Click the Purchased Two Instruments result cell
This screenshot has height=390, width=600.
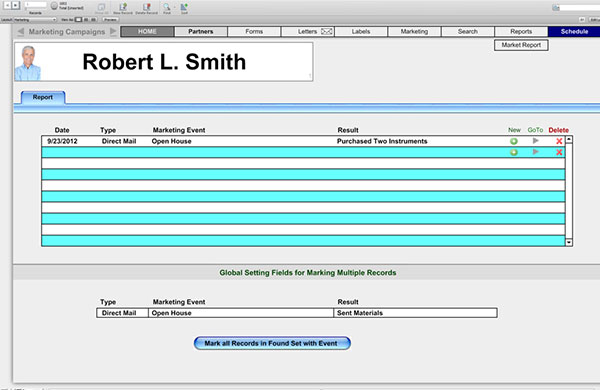click(x=382, y=141)
